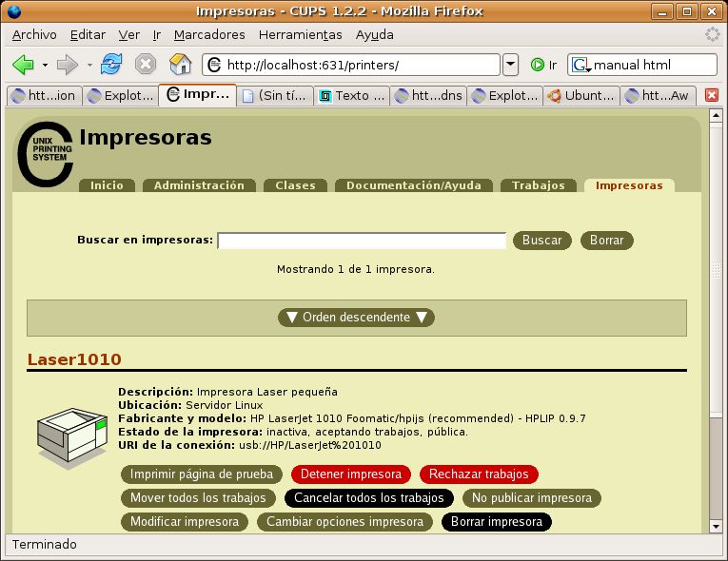Click the Borrar impresora button
Viewport: 728px width, 561px height.
point(496,522)
